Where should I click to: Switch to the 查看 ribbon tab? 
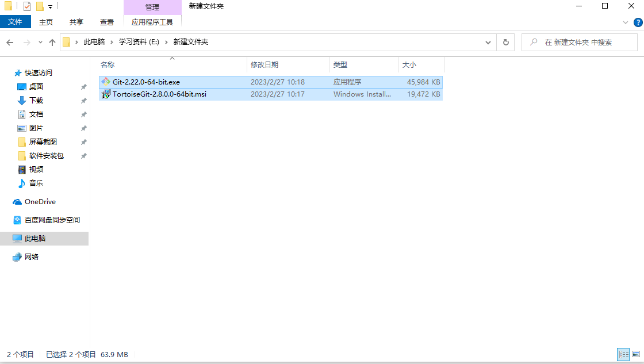[107, 22]
